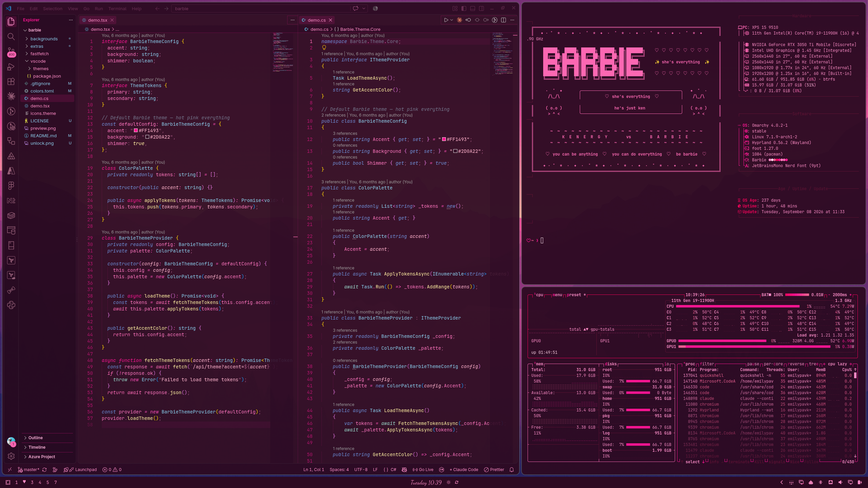Viewport: 868px width, 488px height.
Task: Click the #FF1493 color swatch in demo.tsx
Action: [x=136, y=130]
